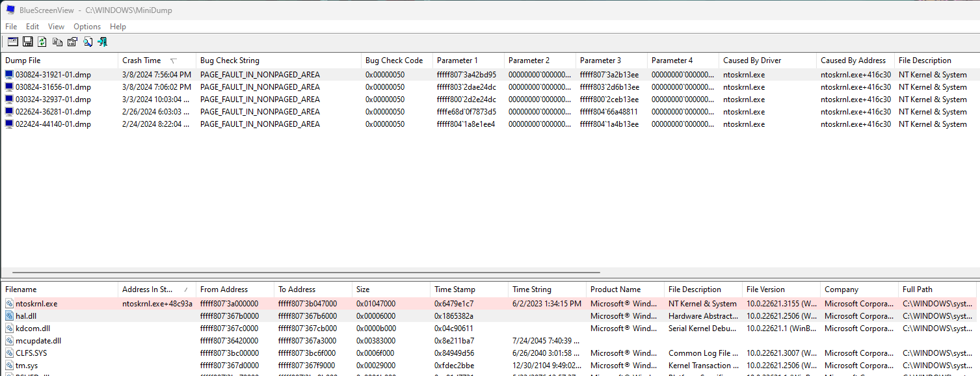Click the File Version column header

pos(781,289)
